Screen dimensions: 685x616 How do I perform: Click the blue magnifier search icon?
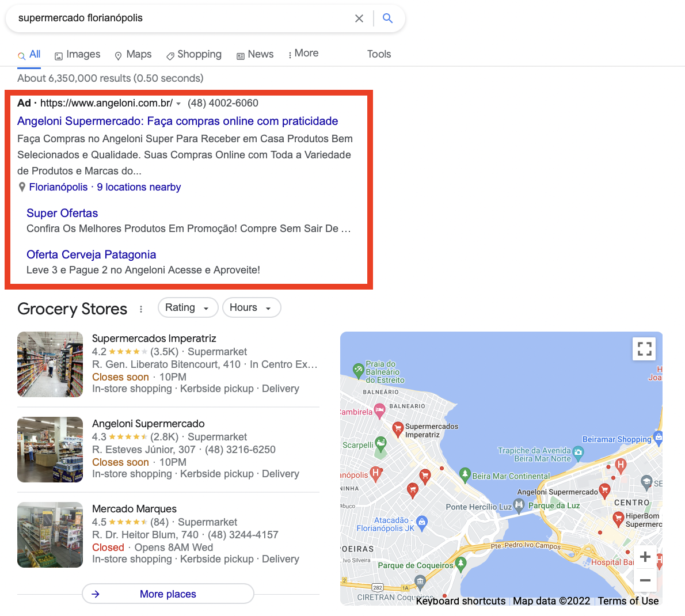[x=387, y=18]
